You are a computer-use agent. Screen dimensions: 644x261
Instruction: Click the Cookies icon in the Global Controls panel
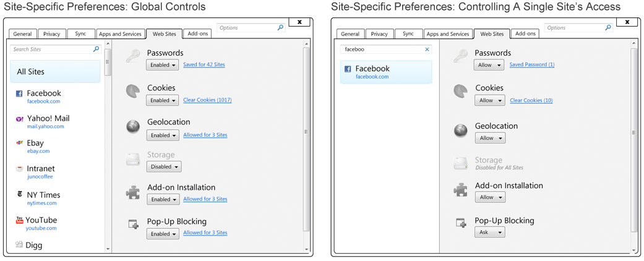pyautogui.click(x=132, y=92)
